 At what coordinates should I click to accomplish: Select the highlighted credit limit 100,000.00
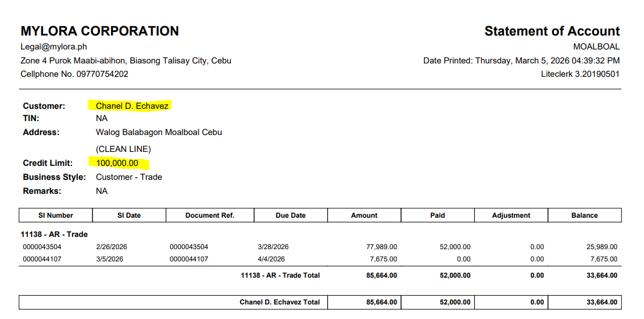click(117, 163)
